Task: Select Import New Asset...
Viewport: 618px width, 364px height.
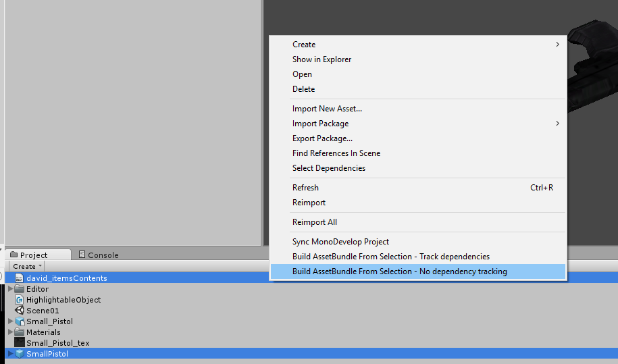Action: [x=418, y=109]
